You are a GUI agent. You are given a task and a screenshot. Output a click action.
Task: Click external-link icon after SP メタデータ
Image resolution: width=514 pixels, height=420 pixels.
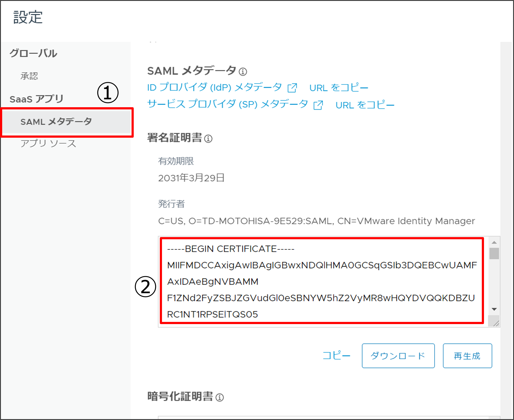point(318,105)
